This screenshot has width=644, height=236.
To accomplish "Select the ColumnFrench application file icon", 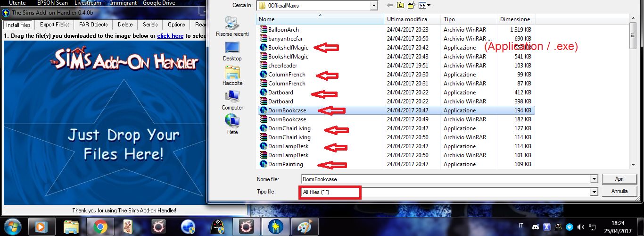I will pyautogui.click(x=264, y=75).
